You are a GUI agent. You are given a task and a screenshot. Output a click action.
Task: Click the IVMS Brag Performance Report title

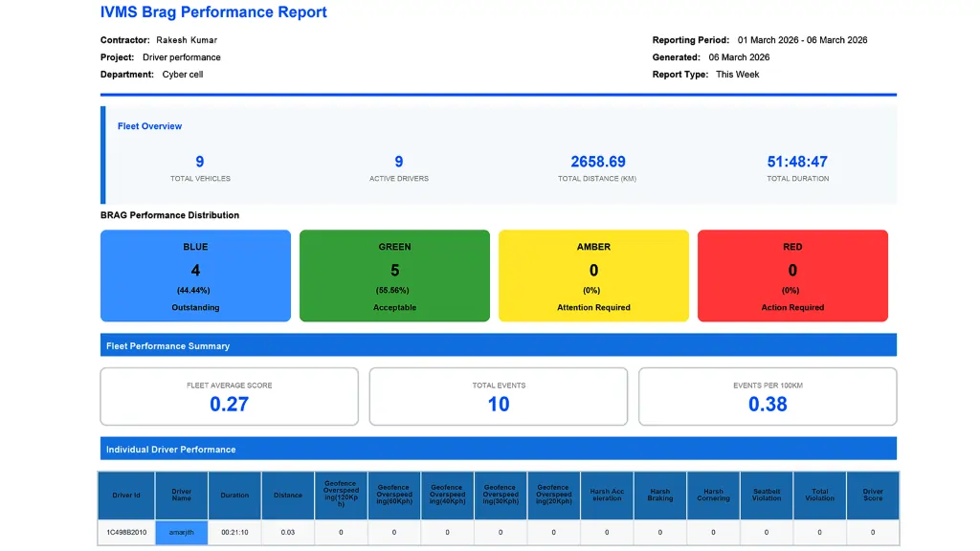213,11
